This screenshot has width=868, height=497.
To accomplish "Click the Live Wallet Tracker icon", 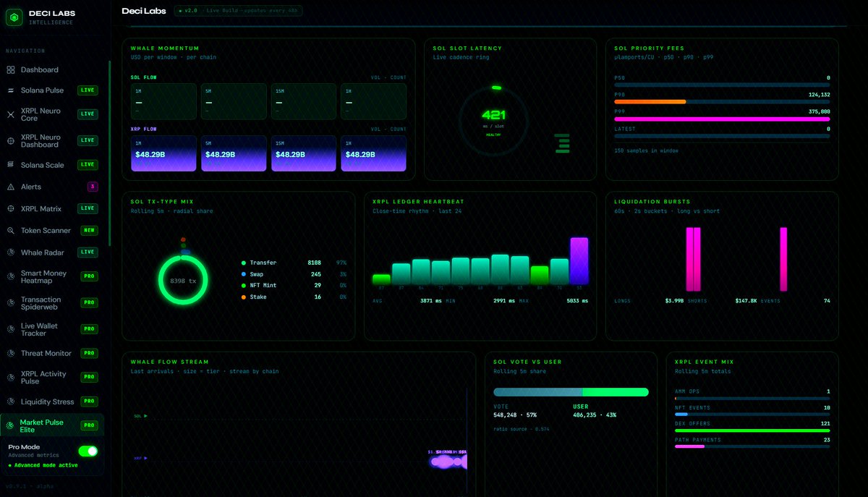I will click(x=11, y=329).
